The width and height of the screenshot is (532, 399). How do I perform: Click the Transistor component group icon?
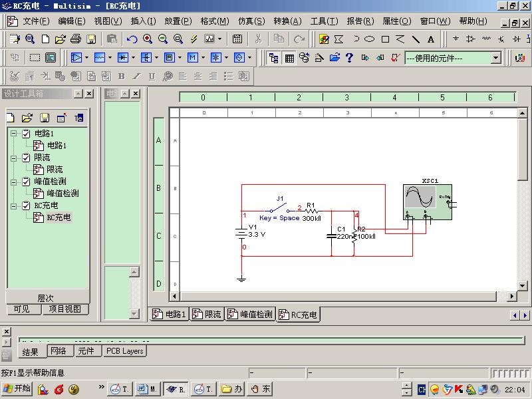coord(146,58)
